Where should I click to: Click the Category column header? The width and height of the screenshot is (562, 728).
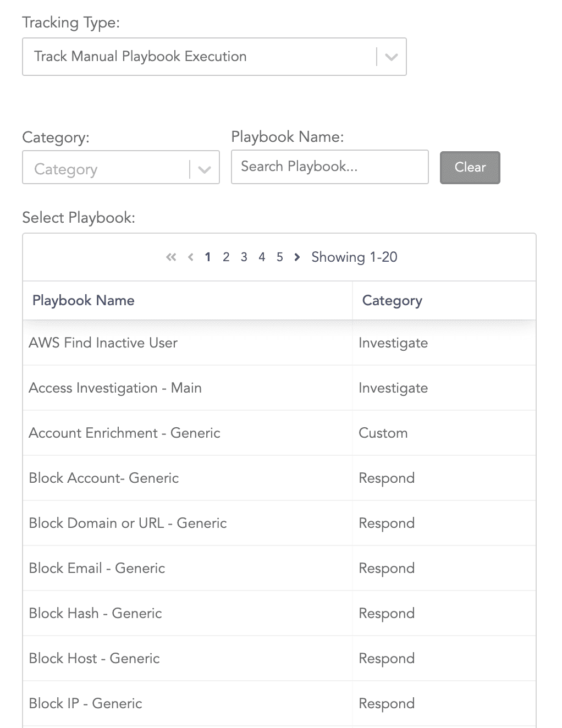point(392,300)
